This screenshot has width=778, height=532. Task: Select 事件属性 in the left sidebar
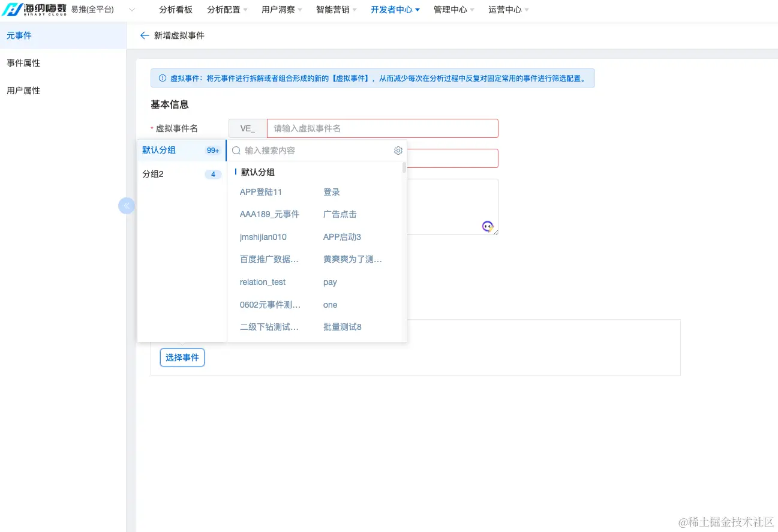(63, 63)
